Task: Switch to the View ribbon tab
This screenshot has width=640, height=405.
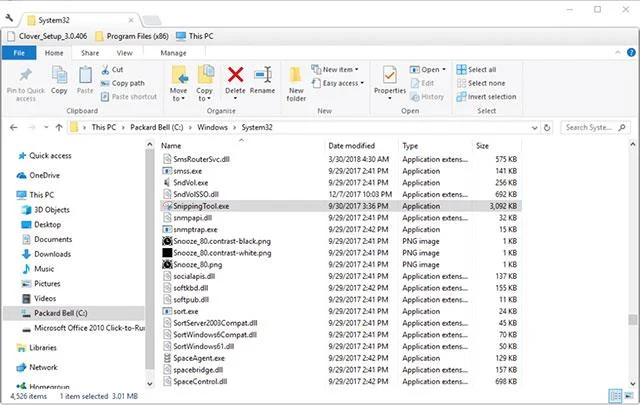Action: pyautogui.click(x=124, y=53)
